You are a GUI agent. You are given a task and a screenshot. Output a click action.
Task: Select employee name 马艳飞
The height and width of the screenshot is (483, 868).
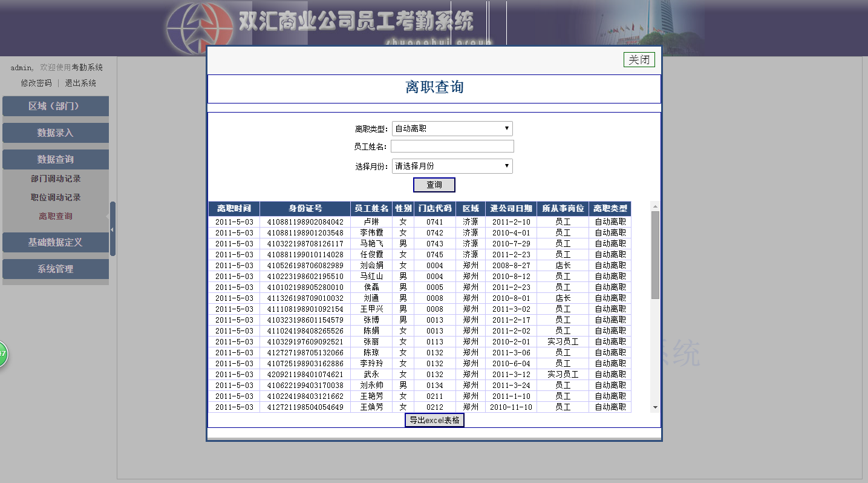tap(371, 244)
